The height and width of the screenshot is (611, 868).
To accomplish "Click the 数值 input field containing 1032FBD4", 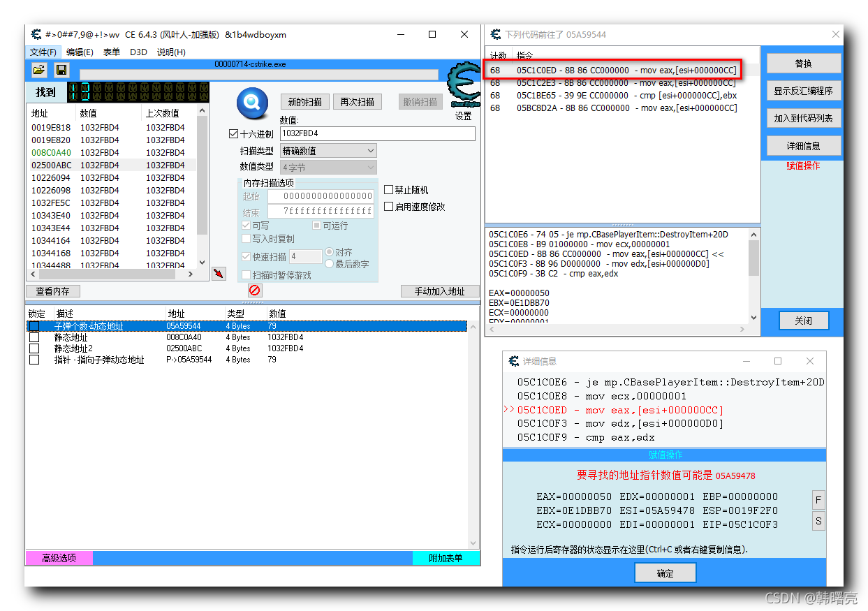I will (x=377, y=133).
